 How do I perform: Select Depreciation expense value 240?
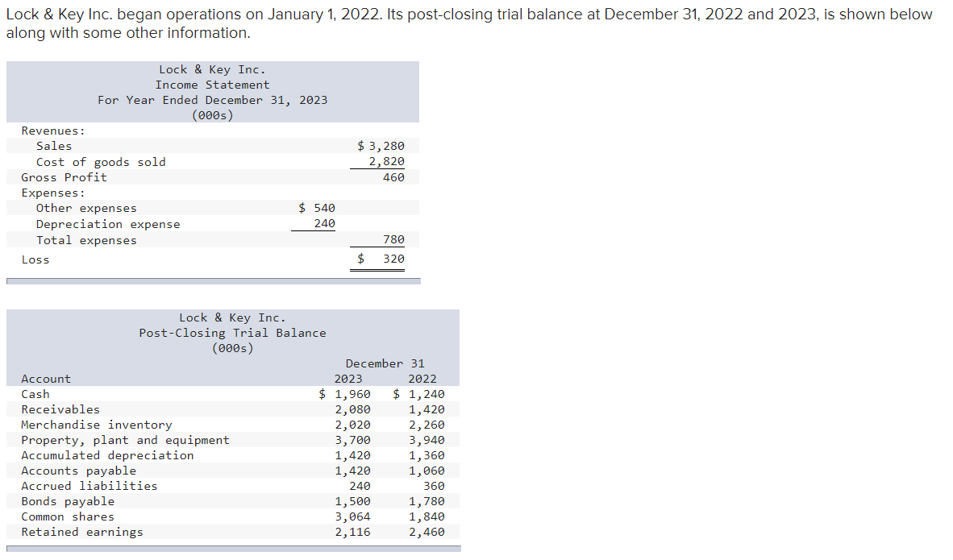click(325, 223)
